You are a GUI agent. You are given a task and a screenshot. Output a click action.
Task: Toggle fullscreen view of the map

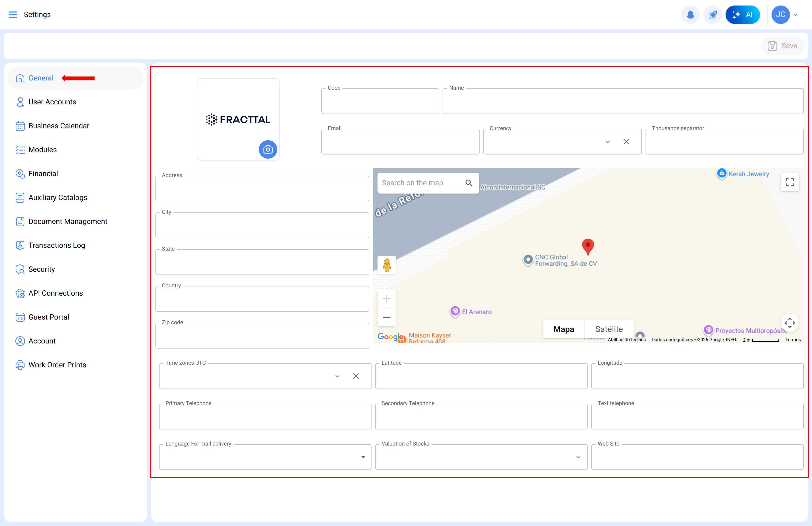click(x=789, y=182)
